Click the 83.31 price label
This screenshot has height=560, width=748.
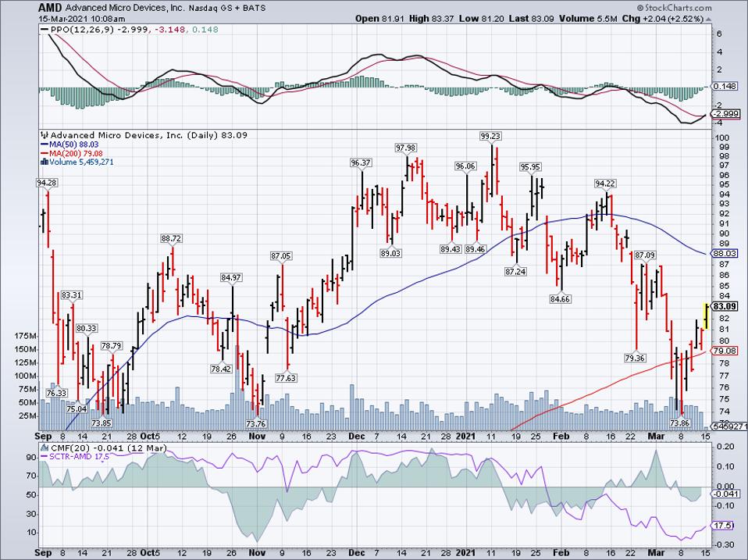pos(72,295)
